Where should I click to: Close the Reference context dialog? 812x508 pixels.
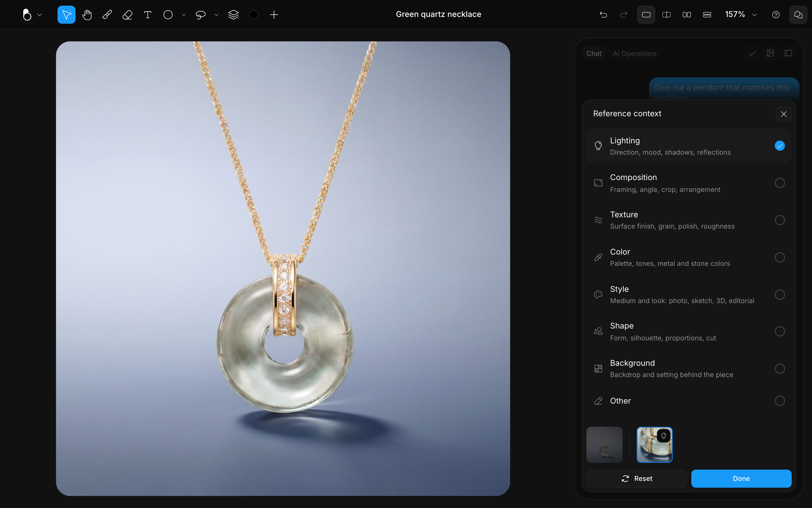point(784,114)
